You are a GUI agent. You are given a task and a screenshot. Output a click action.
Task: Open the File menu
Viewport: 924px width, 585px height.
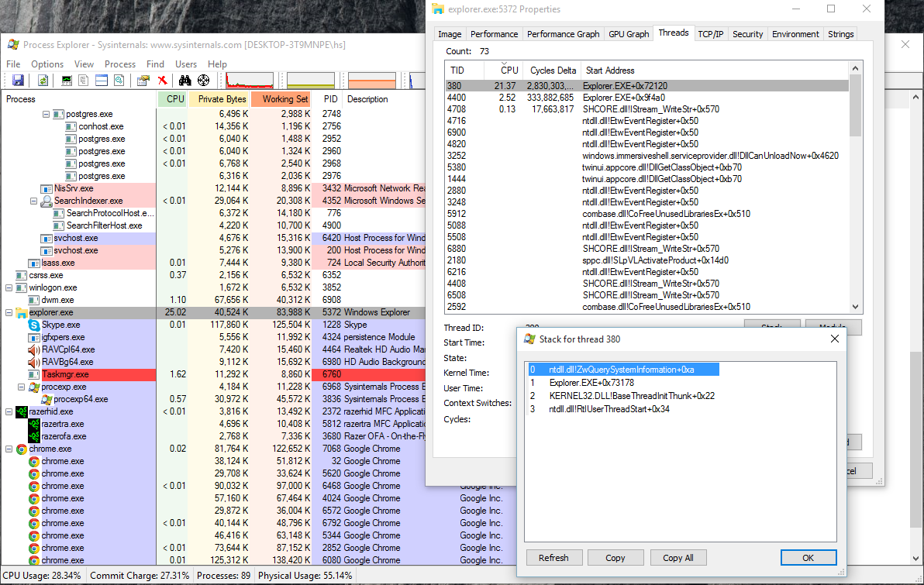pyautogui.click(x=13, y=64)
